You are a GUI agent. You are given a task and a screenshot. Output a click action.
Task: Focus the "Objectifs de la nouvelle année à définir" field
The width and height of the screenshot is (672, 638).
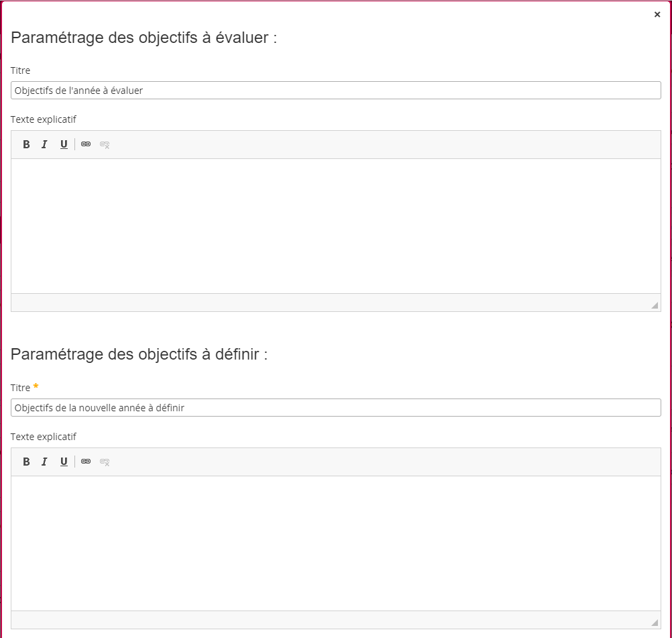(335, 408)
